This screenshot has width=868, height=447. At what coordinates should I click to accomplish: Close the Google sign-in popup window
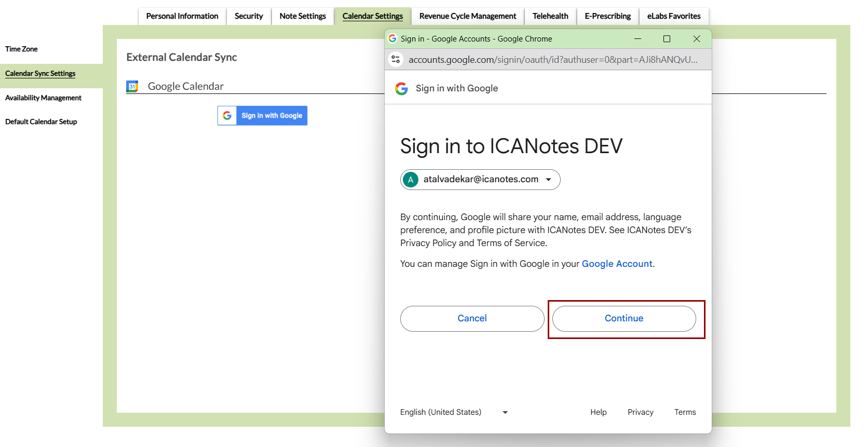(697, 39)
